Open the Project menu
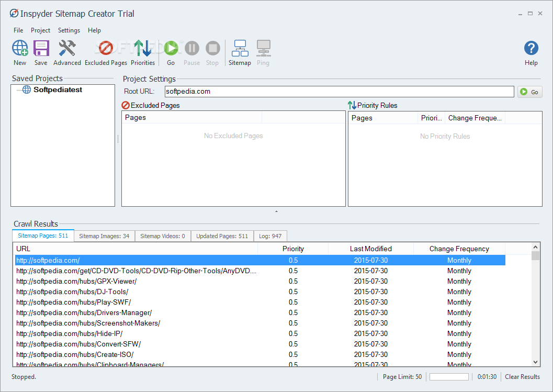This screenshot has width=553, height=392. click(x=41, y=30)
